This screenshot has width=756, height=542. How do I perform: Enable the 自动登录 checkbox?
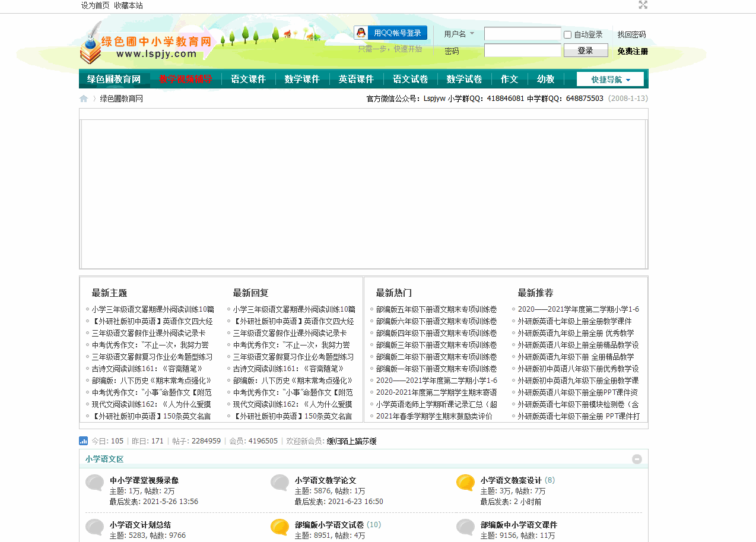tap(567, 34)
